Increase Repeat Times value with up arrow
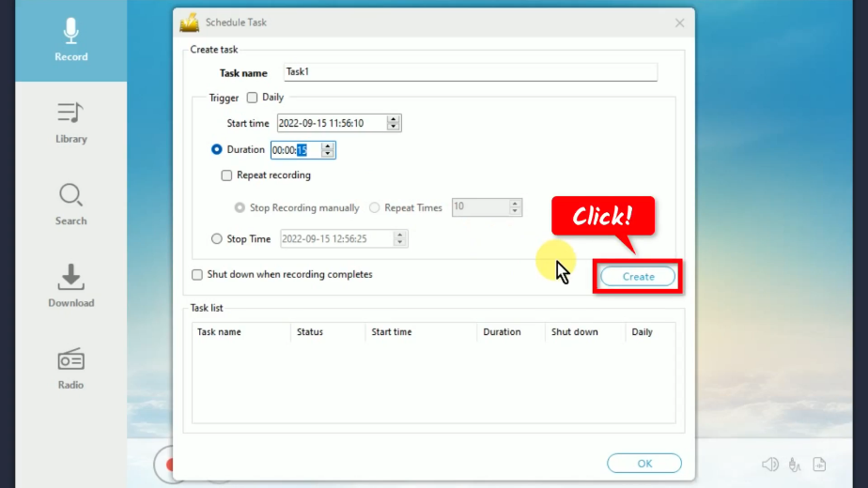 515,204
